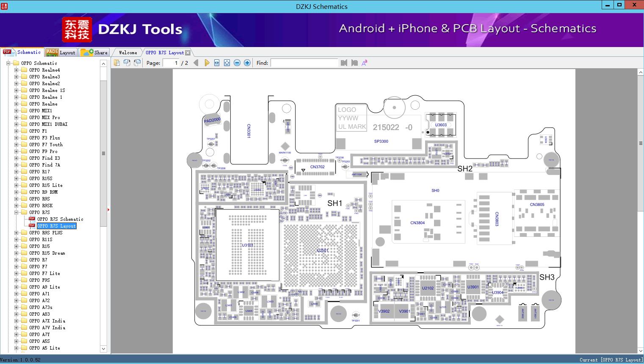Click the folder icon for OPPO Realme4
This screenshot has width=644, height=364.
point(24,70)
